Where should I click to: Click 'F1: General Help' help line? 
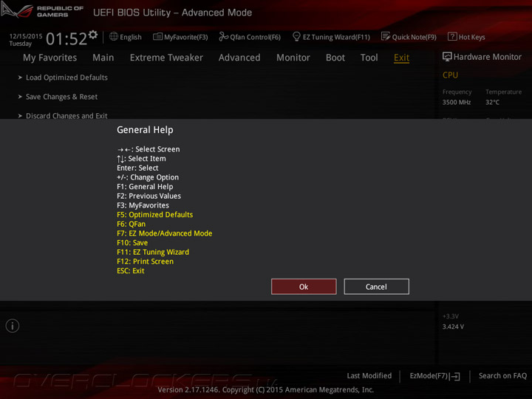point(145,186)
